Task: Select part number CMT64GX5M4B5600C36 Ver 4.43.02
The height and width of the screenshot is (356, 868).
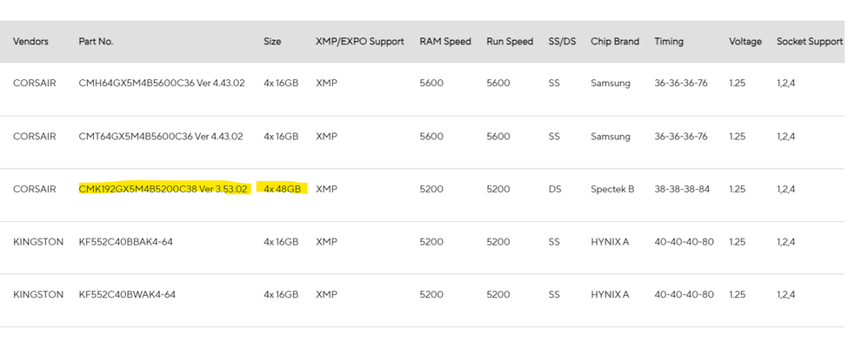Action: tap(161, 136)
